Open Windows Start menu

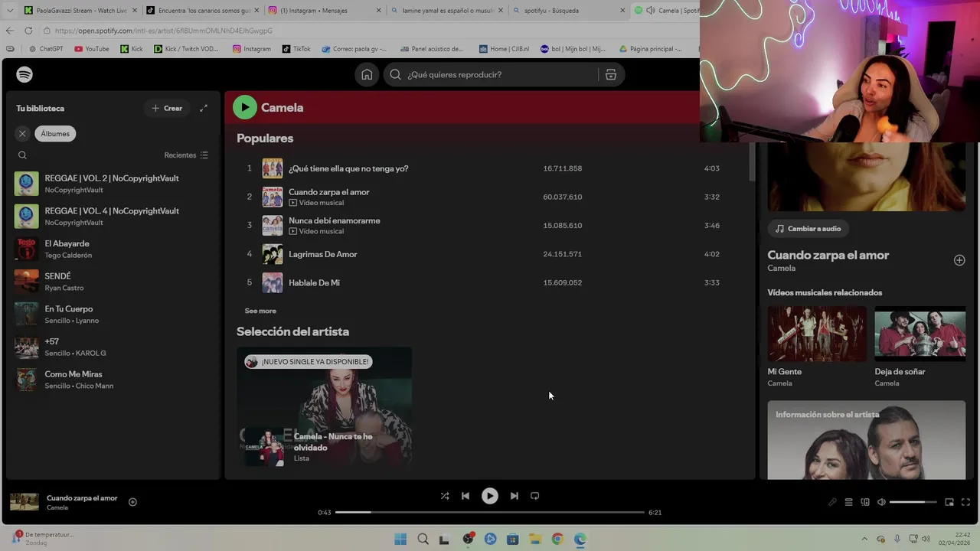click(400, 539)
